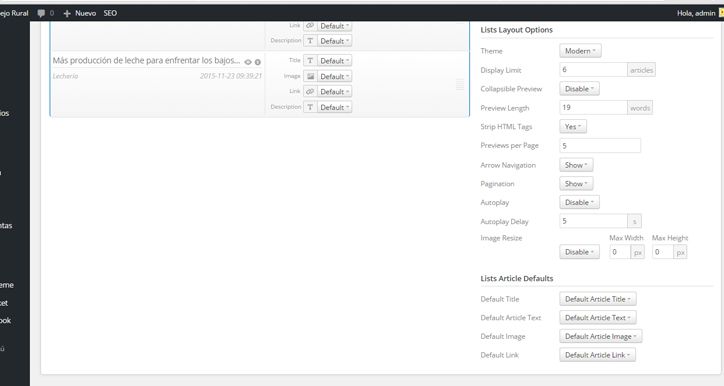The height and width of the screenshot is (386, 724).
Task: Click the 'Collapsible Preview' label
Action: 511,89
